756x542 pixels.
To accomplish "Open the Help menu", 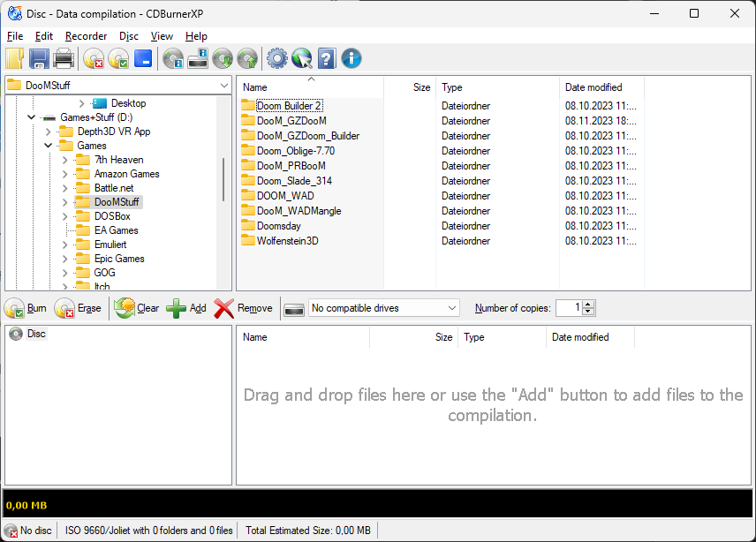I will 196,36.
